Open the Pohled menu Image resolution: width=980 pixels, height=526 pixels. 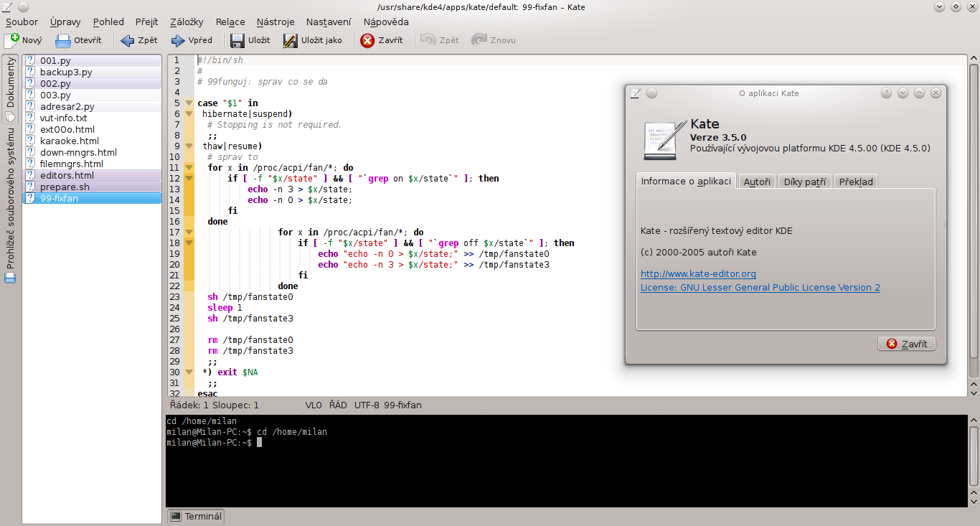point(108,22)
